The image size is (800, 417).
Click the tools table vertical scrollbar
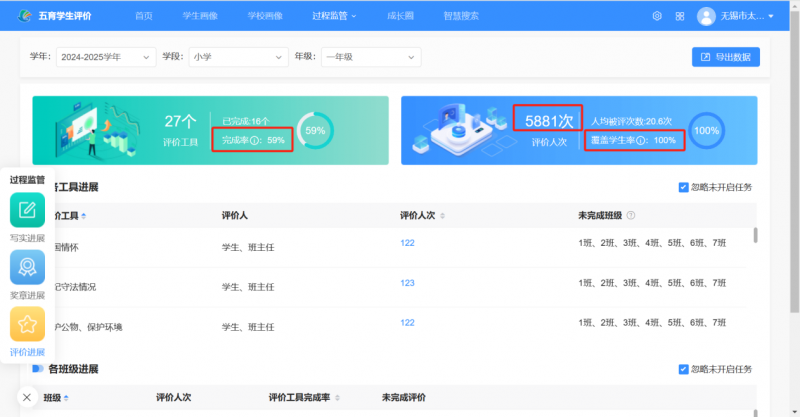[x=755, y=236]
